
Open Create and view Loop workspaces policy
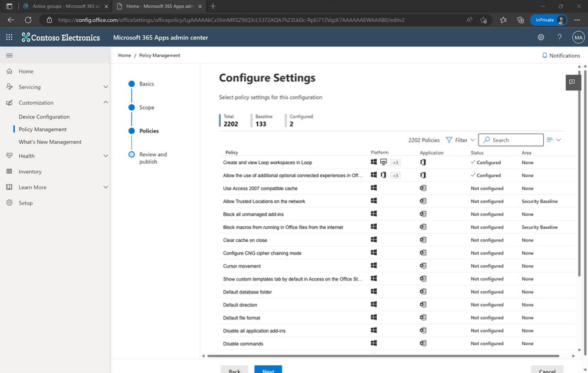click(x=267, y=163)
